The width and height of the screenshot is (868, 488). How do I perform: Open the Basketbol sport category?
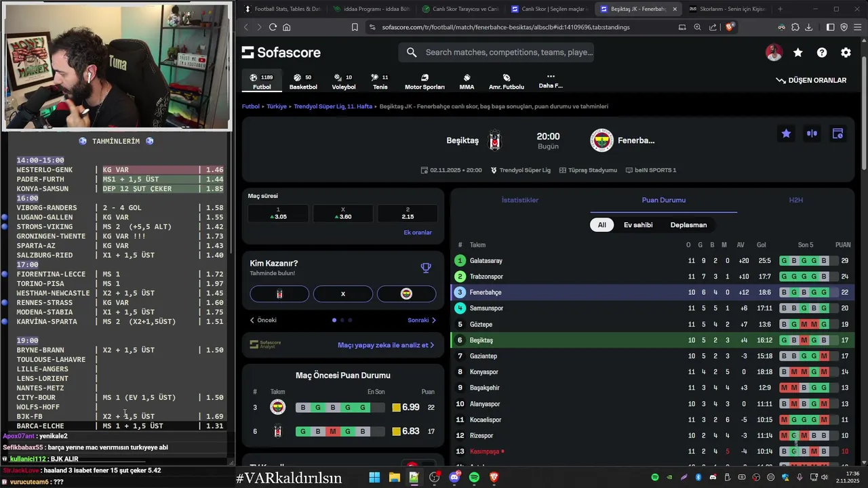303,81
